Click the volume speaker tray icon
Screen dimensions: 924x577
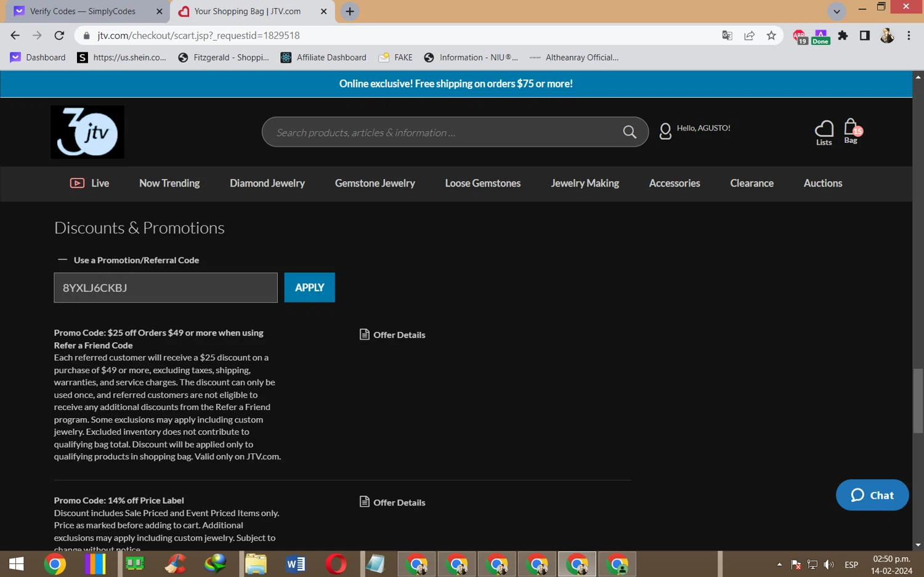coord(829,564)
